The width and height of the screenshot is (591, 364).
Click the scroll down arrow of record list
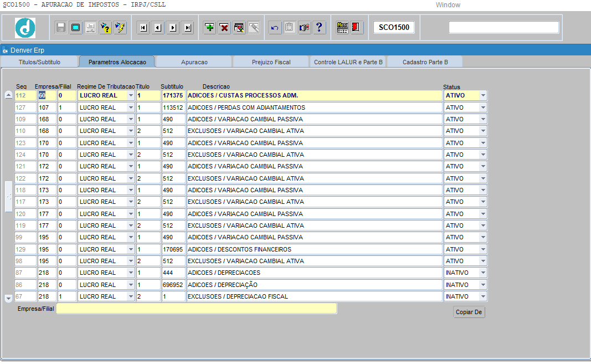point(8,299)
